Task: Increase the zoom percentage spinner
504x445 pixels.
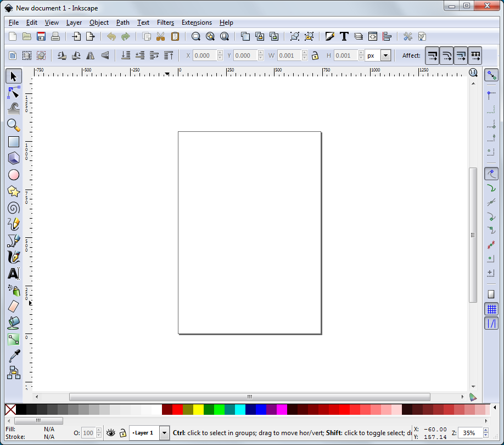Action: click(486, 430)
